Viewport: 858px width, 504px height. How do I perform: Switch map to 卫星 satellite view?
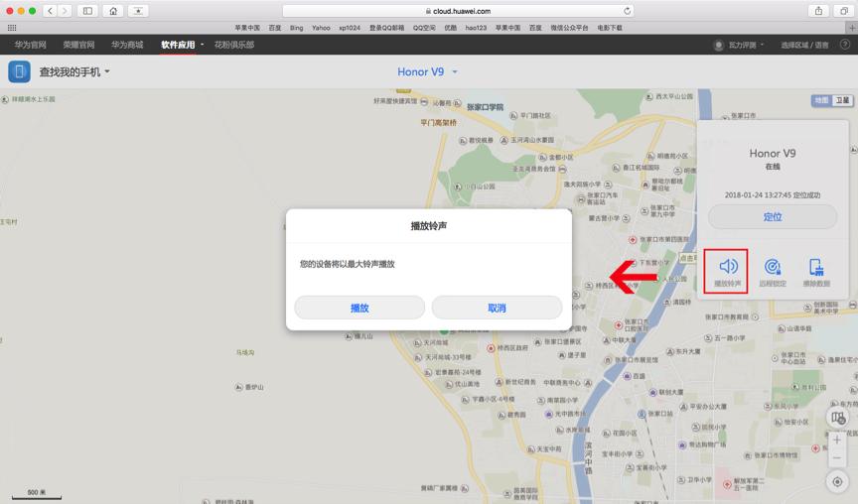pyautogui.click(x=842, y=100)
